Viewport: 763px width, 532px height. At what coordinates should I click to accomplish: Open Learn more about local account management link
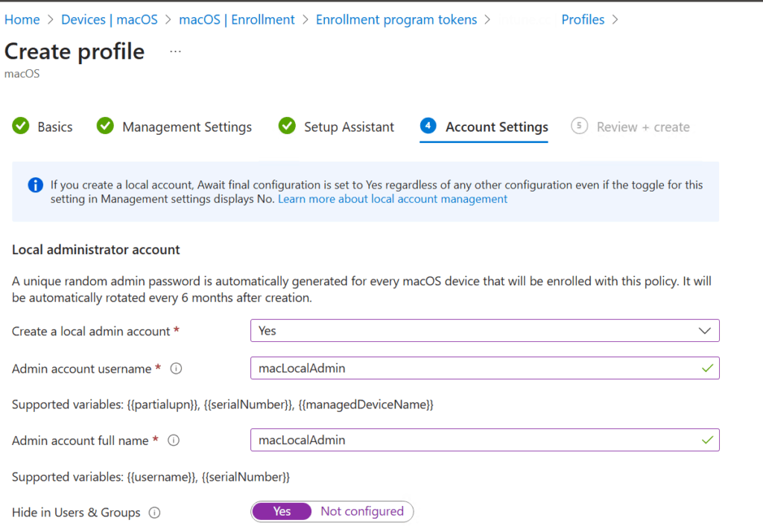393,199
